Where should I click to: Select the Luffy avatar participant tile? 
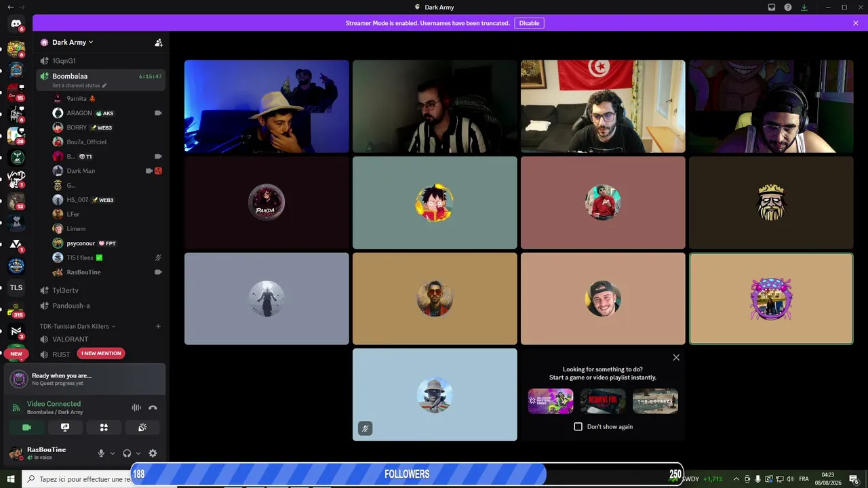[x=435, y=203]
